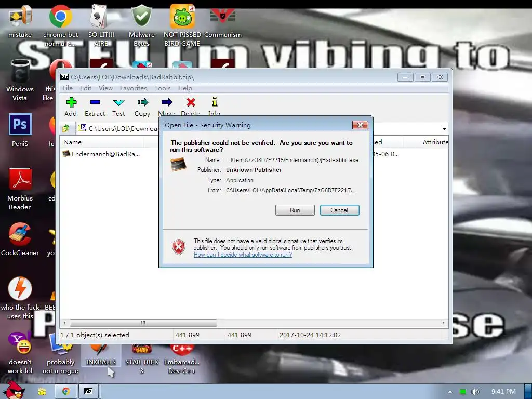
Task: Click the Show Desktop strip on taskbar
Action: [528, 391]
